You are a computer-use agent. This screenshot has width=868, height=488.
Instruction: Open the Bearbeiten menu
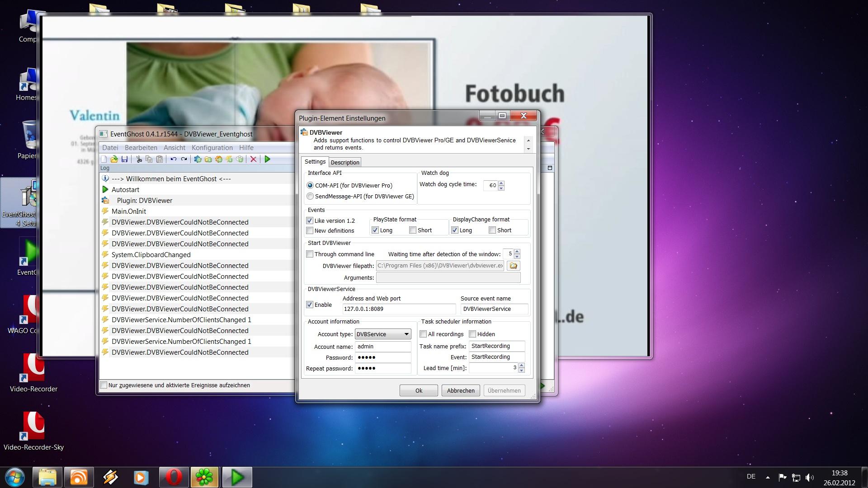141,148
